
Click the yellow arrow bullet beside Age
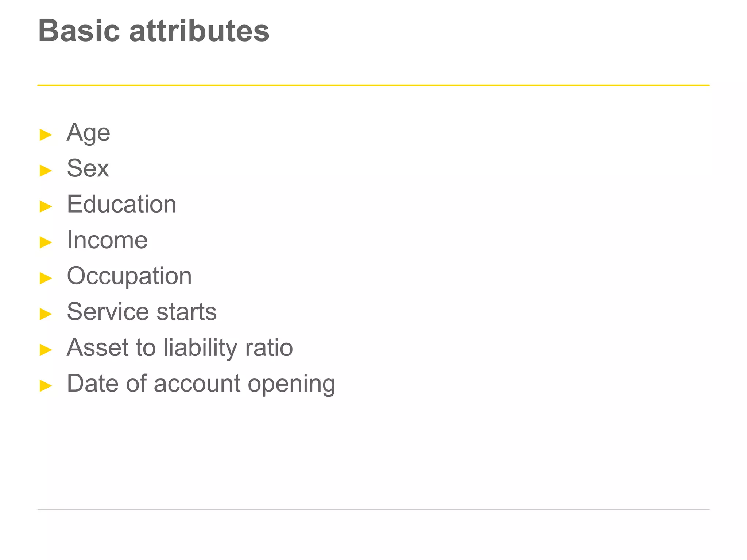(x=46, y=135)
